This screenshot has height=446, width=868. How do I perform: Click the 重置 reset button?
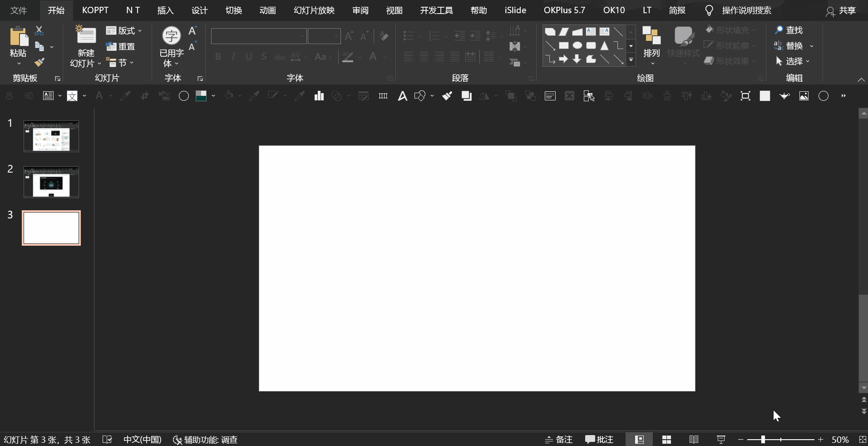(x=121, y=46)
